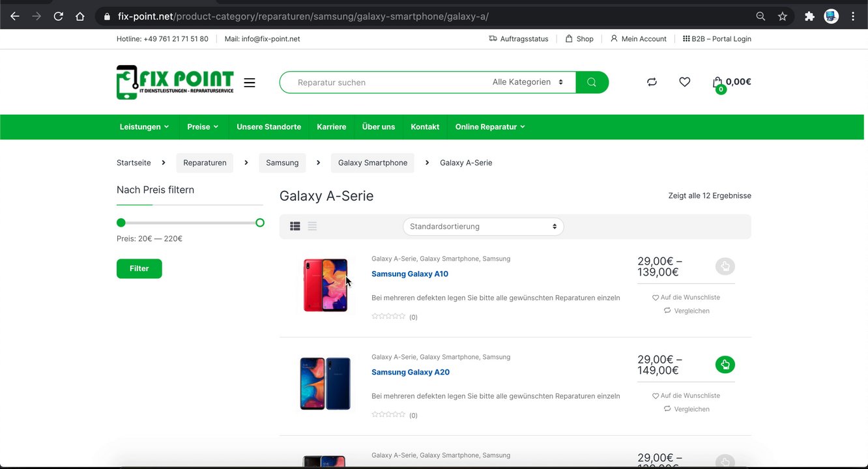Image resolution: width=868 pixels, height=469 pixels.
Task: Bookmark this page with the star icon
Action: pyautogui.click(x=783, y=16)
